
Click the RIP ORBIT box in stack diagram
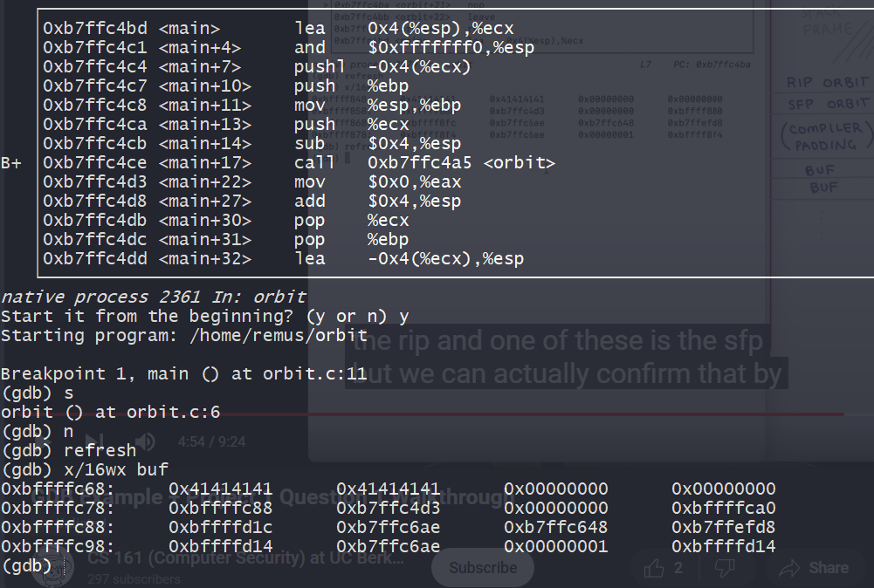tap(827, 82)
